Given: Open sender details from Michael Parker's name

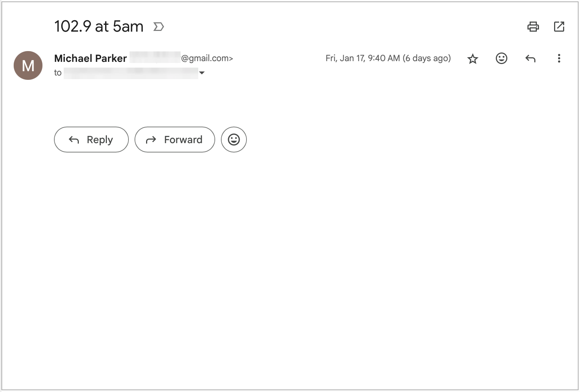Looking at the screenshot, I should click(x=90, y=58).
